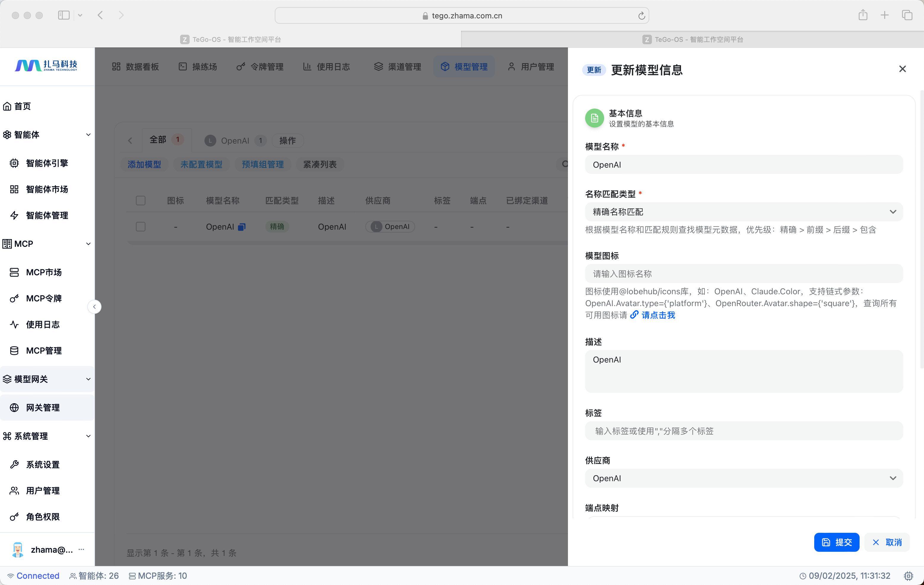Click the copy icon next to OpenAI
Viewport: 924px width, 585px height.
241,227
